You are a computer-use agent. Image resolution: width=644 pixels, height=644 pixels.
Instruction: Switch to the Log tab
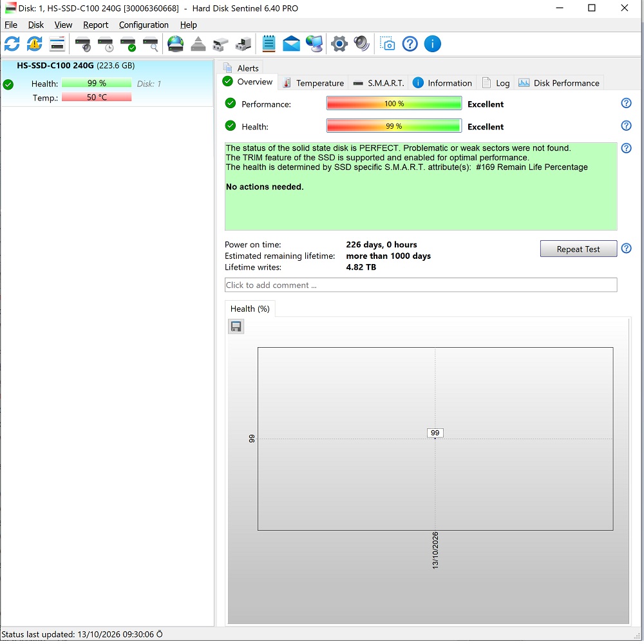(496, 83)
